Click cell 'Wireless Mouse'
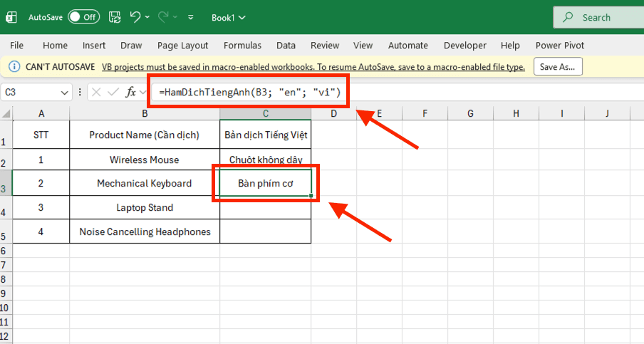The width and height of the screenshot is (644, 344). [x=145, y=160]
